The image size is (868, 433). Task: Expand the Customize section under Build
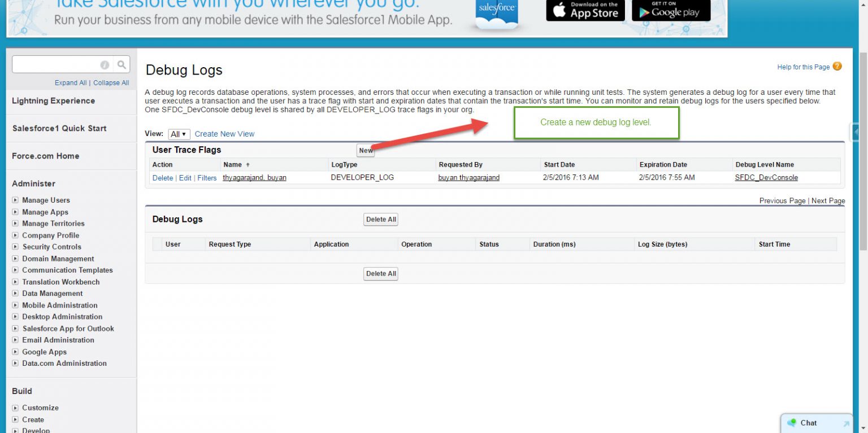[x=15, y=408]
